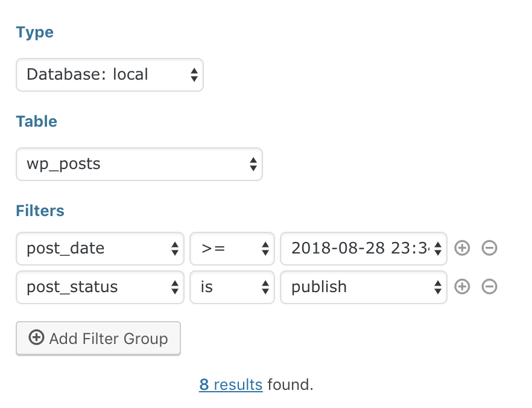
Task: Change the >= comparison operator
Action: coord(232,248)
